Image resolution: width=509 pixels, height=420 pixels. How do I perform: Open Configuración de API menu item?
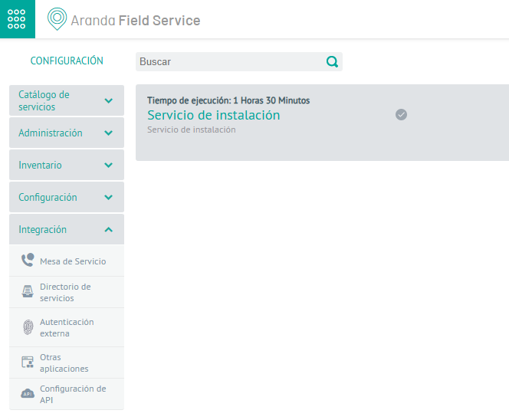point(67,394)
